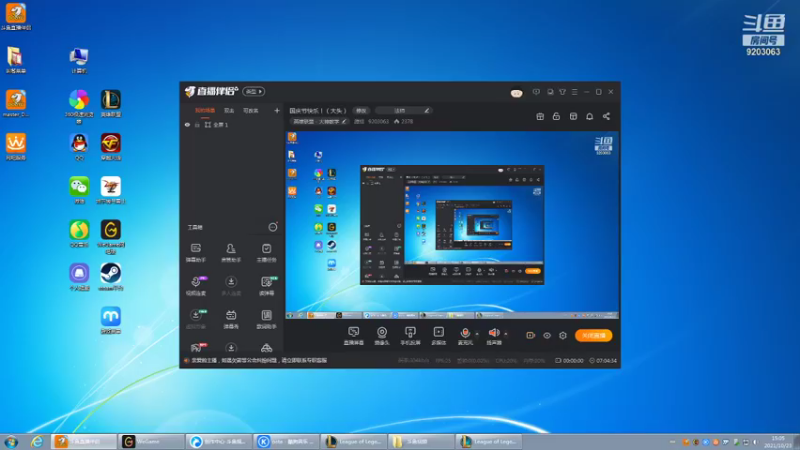
Task: Share the stream via share icon
Action: [x=606, y=116]
